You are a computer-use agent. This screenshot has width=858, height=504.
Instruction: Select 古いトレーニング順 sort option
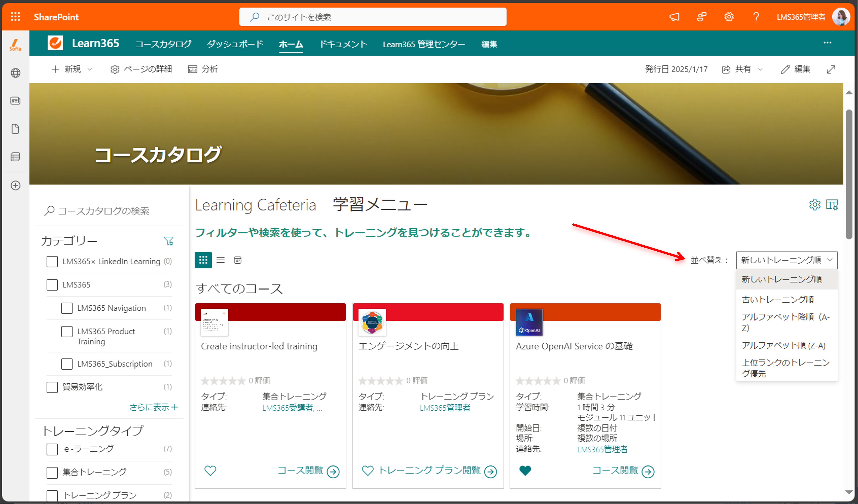click(787, 300)
